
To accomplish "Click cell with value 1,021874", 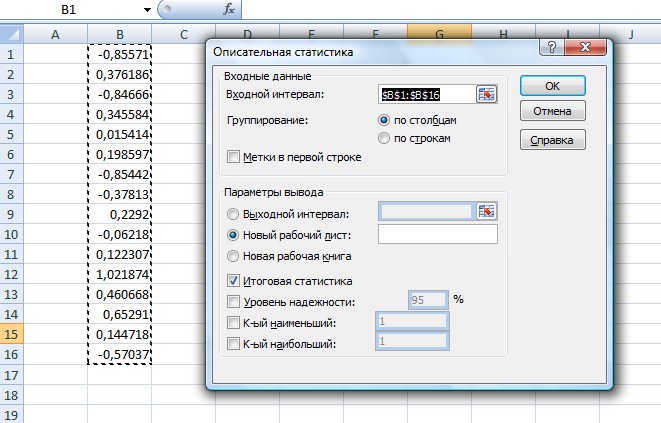I will pos(120,274).
